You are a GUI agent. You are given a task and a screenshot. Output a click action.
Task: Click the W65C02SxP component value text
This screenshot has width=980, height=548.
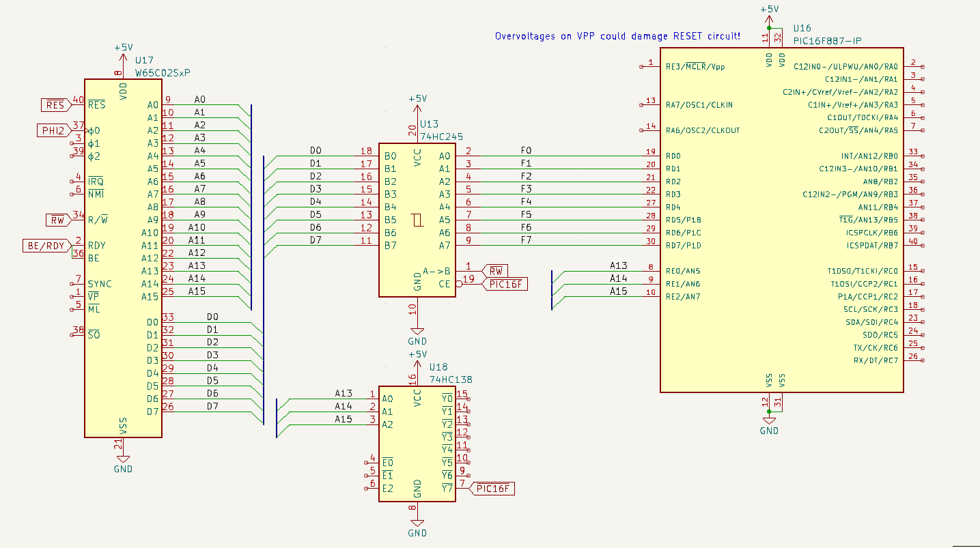pos(163,73)
